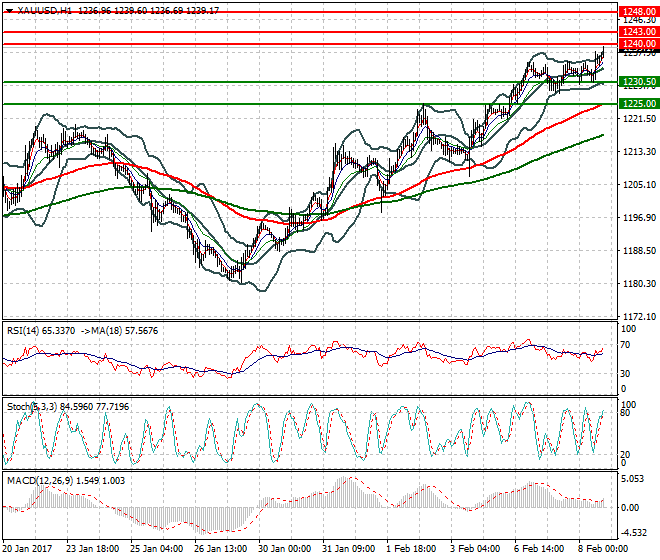Click the 1213.30 price scale value

point(639,152)
